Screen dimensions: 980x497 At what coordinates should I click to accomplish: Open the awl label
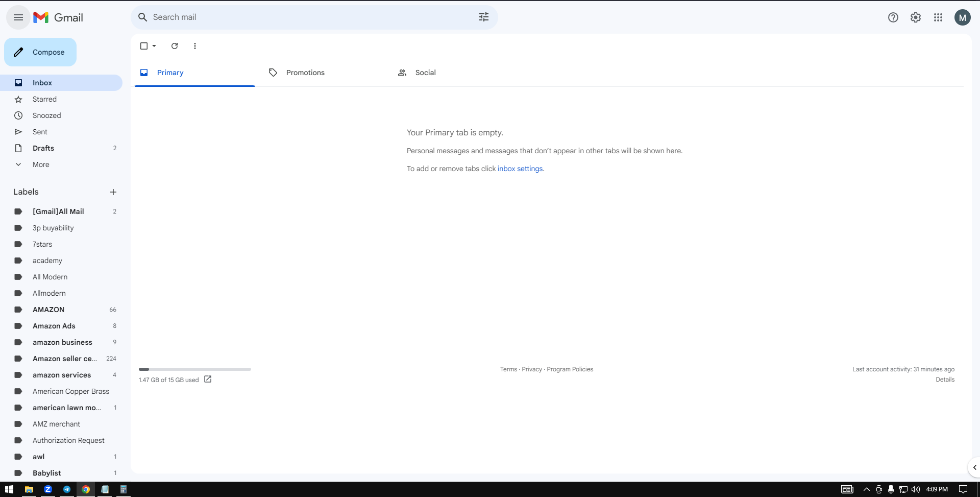point(61,457)
